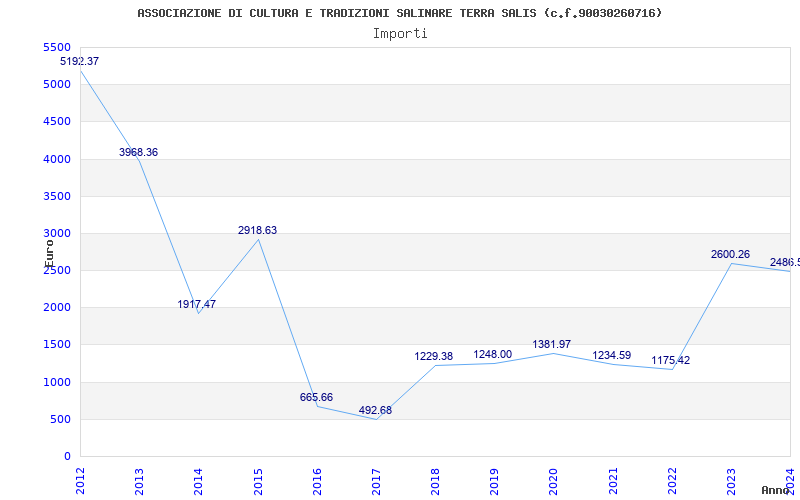
Task: Click the "Euro" y-axis title
Action: coord(49,253)
